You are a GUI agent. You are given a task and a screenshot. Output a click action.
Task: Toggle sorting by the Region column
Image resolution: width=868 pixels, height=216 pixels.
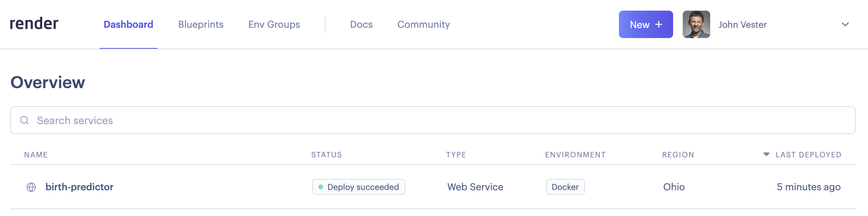pos(678,155)
